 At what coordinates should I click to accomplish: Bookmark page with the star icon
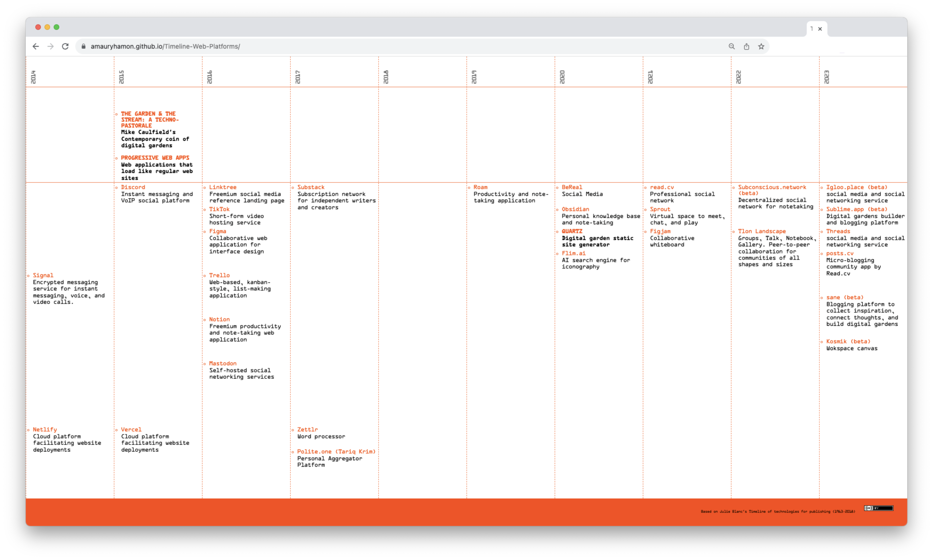(x=761, y=46)
